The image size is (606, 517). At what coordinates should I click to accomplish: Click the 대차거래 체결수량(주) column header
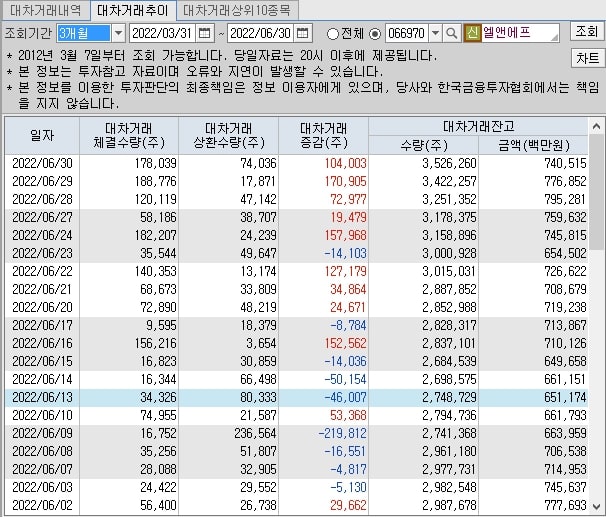pyautogui.click(x=129, y=136)
